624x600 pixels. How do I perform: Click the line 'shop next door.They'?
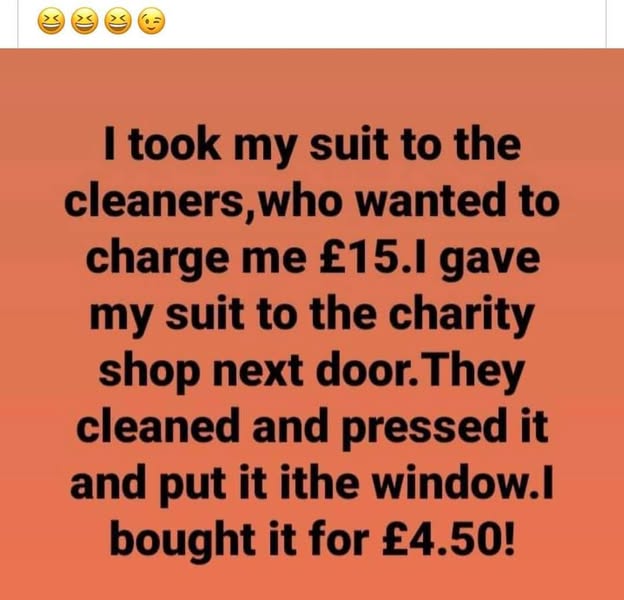[x=310, y=372]
